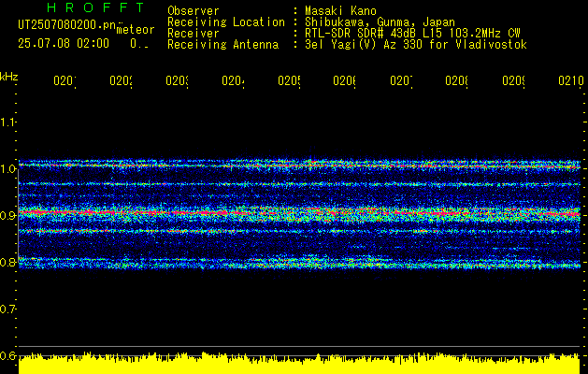This screenshot has height=374, width=588.
Task: Click the kHz axis unit label
Action: pos(9,77)
